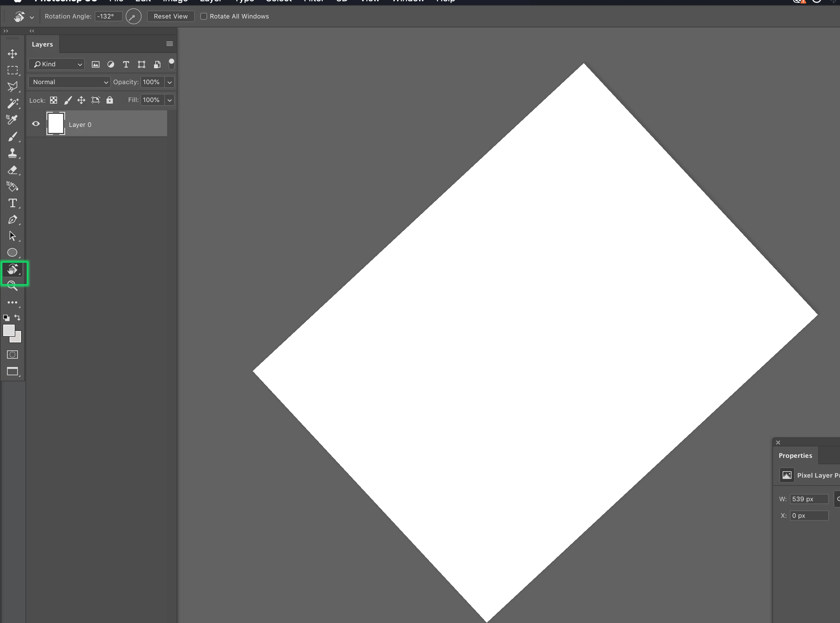Select the Rectangular Marquee tool

click(x=12, y=70)
